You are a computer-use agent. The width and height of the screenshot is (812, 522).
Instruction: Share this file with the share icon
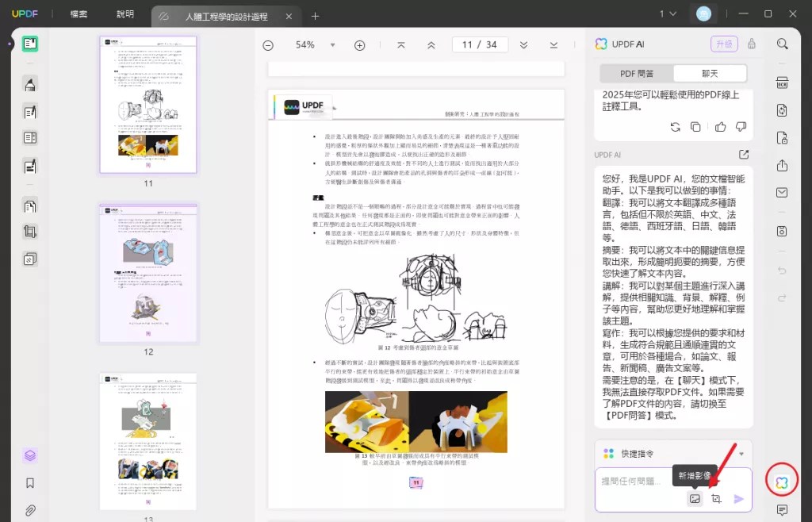point(782,166)
